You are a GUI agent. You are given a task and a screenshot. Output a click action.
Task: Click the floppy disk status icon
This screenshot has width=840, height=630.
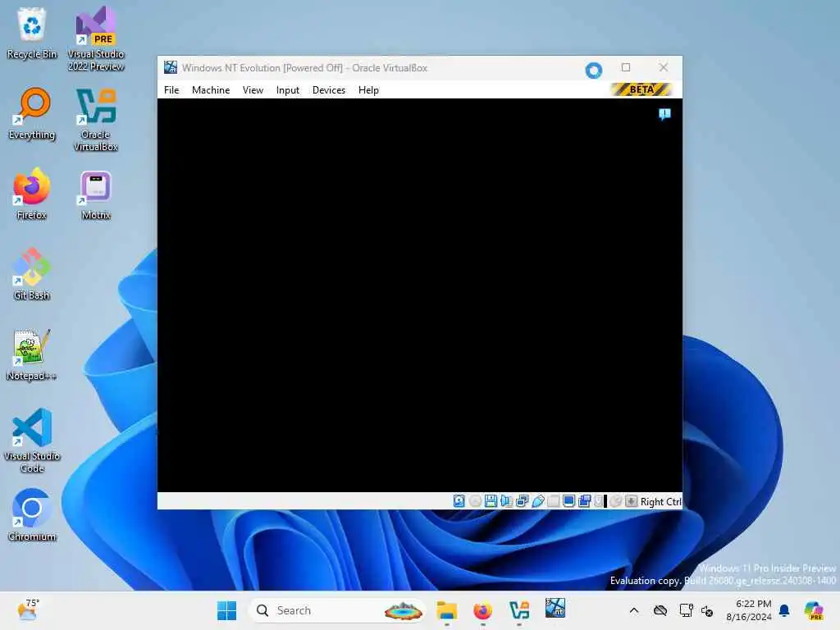[x=491, y=501]
